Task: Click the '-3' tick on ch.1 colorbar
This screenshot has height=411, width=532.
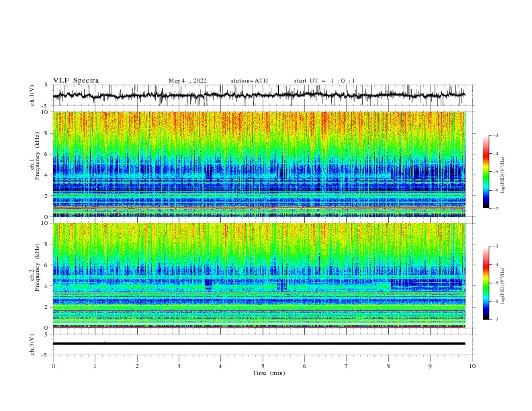Action: [x=496, y=135]
